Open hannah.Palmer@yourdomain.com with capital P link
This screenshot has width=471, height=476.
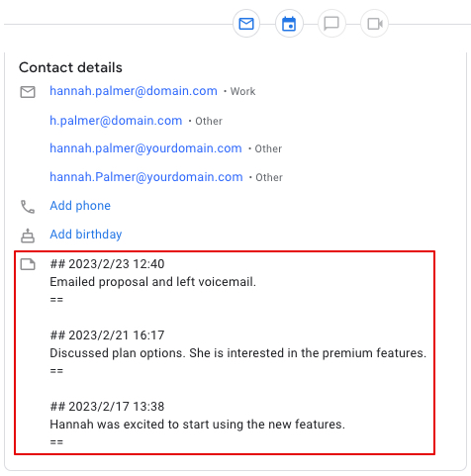pyautogui.click(x=146, y=177)
